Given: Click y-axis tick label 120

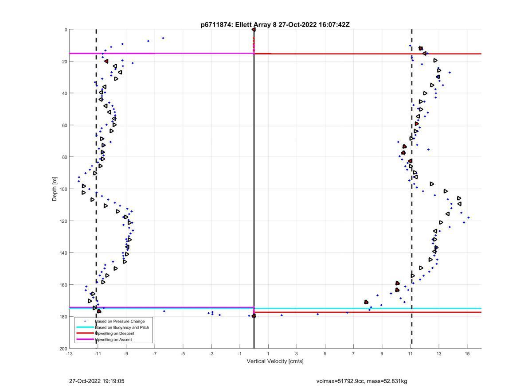Looking at the screenshot, I should pyautogui.click(x=63, y=221).
